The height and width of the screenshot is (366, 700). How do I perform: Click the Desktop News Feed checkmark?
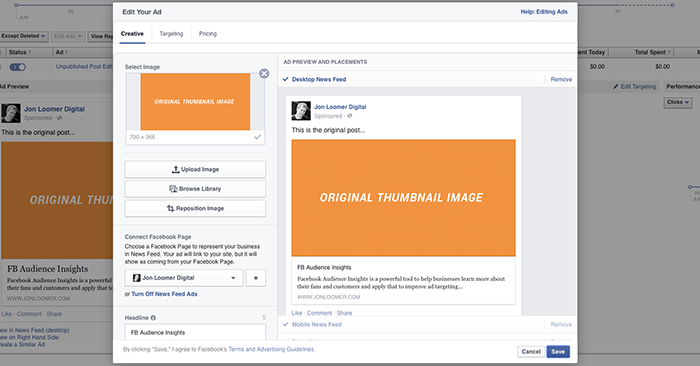tap(286, 79)
